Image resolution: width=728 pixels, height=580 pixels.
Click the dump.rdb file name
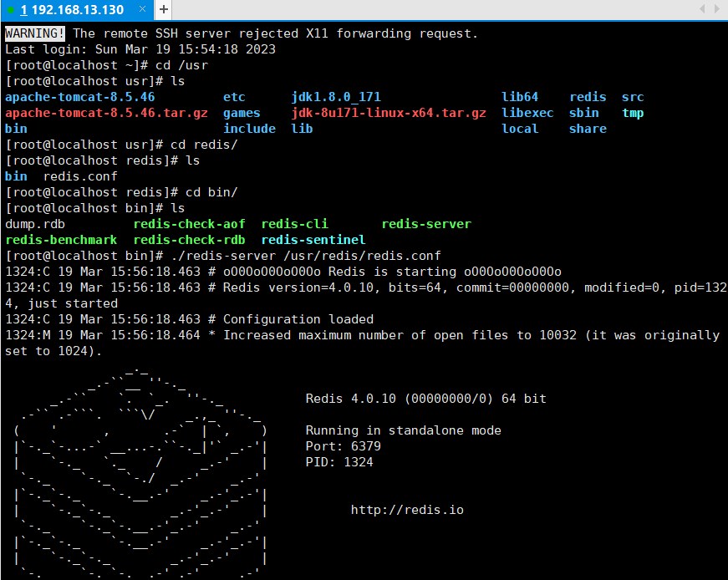pos(35,224)
